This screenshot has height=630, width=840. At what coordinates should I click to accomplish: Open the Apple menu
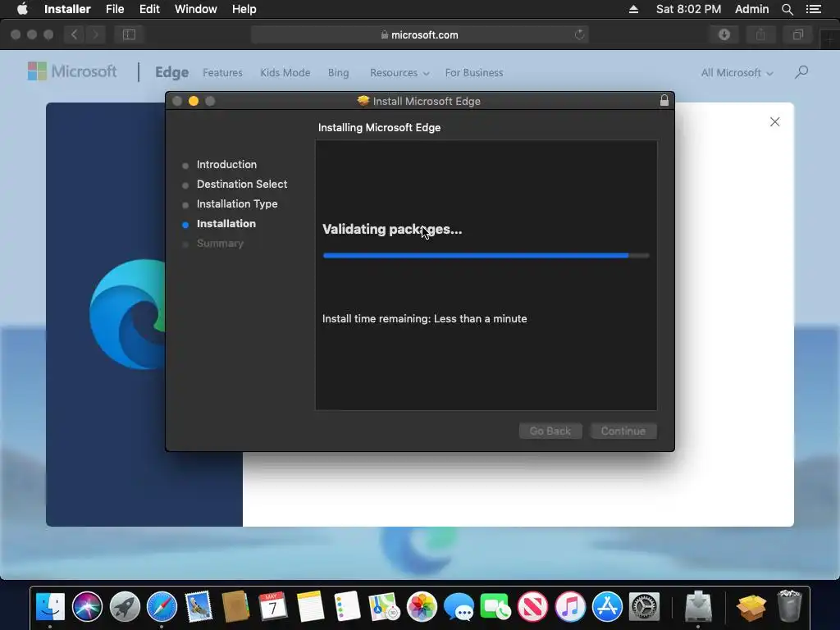pos(22,9)
